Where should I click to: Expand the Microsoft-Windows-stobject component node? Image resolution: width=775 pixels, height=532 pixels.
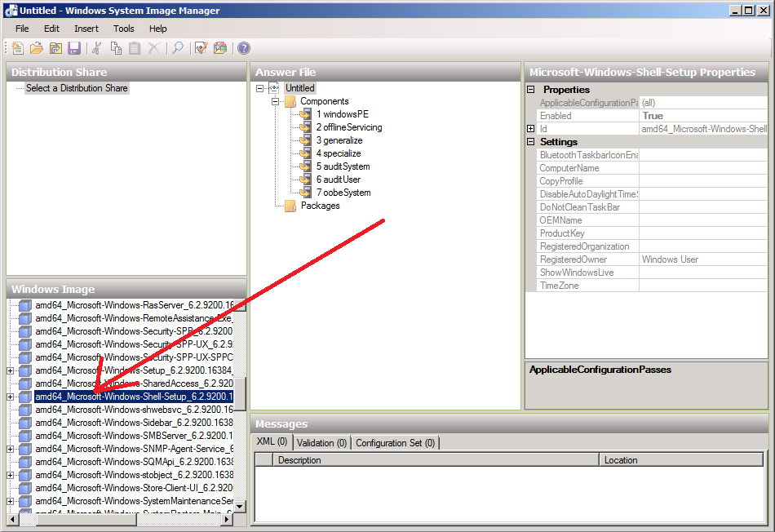[11, 475]
